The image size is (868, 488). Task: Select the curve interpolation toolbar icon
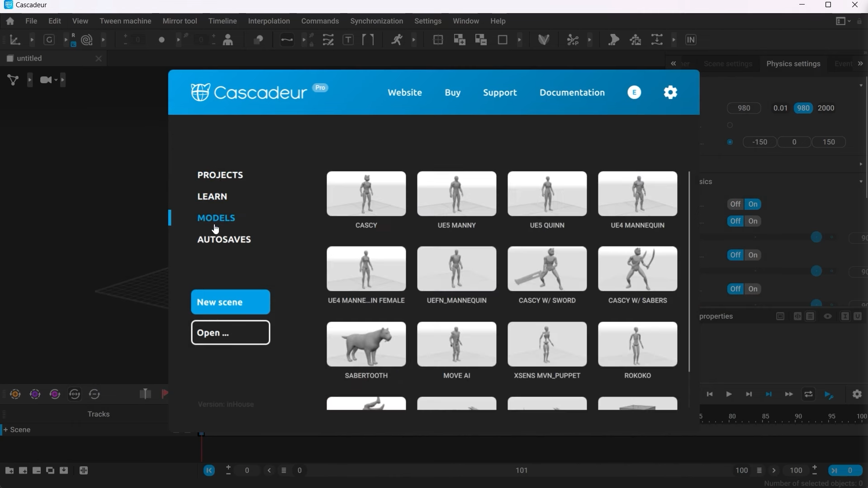click(287, 40)
